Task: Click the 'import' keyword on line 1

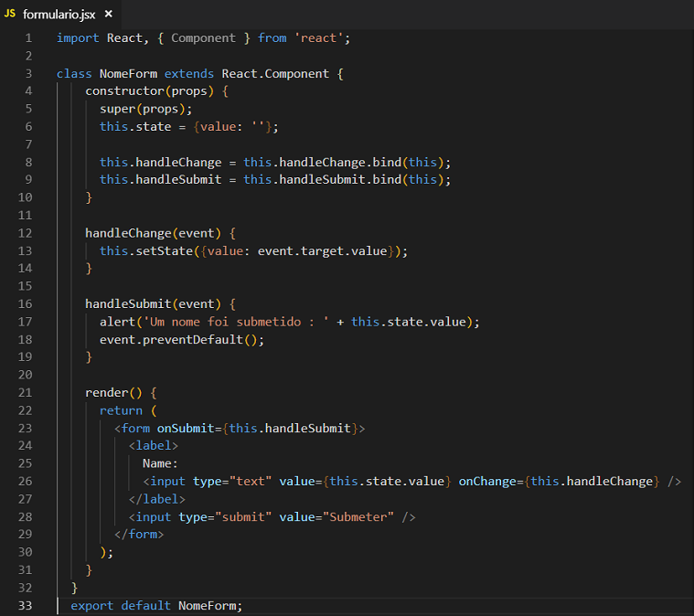Action: tap(78, 38)
